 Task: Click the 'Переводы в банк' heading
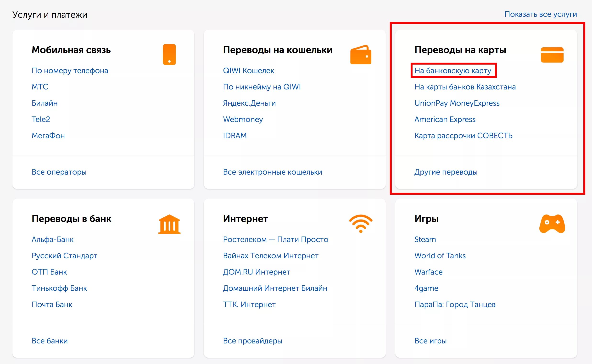coord(72,219)
